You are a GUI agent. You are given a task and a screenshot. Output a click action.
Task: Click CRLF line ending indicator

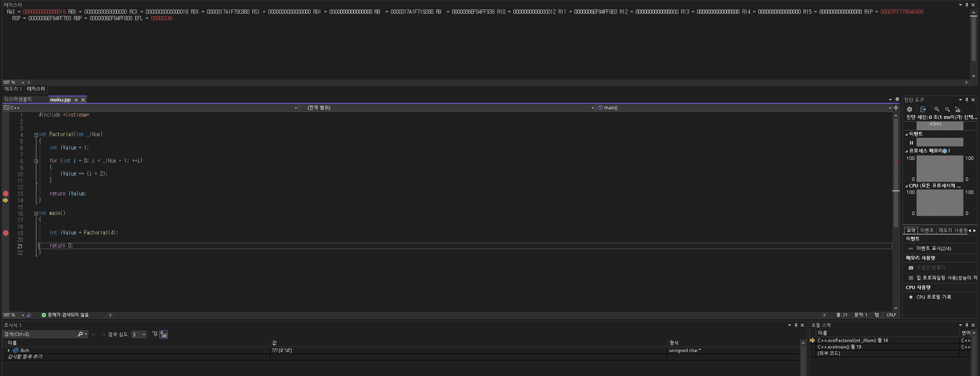pyautogui.click(x=891, y=315)
